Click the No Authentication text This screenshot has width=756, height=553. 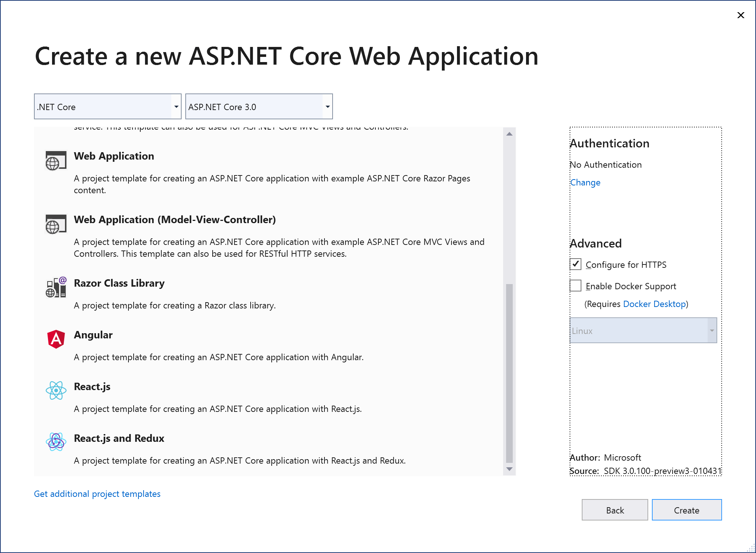(x=606, y=165)
